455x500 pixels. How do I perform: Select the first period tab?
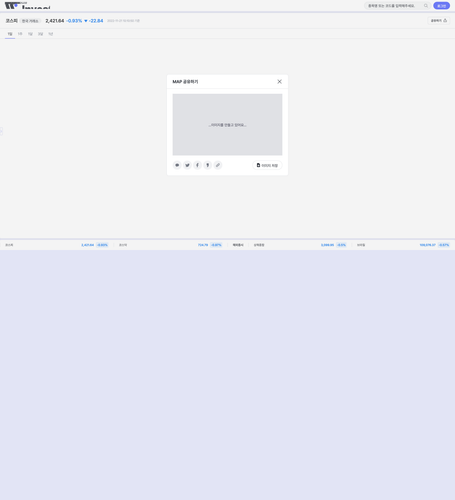[x=10, y=34]
